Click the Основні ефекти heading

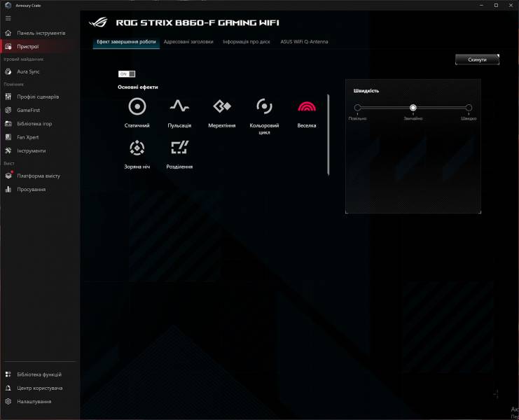[x=138, y=87]
